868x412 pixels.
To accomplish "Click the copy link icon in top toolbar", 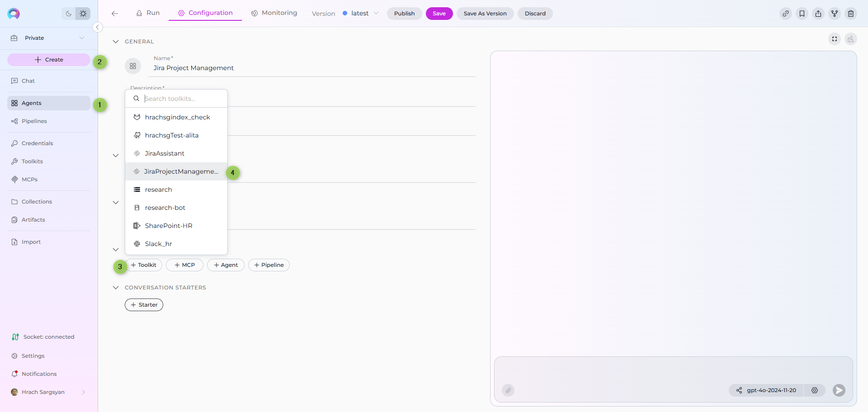I will [786, 14].
